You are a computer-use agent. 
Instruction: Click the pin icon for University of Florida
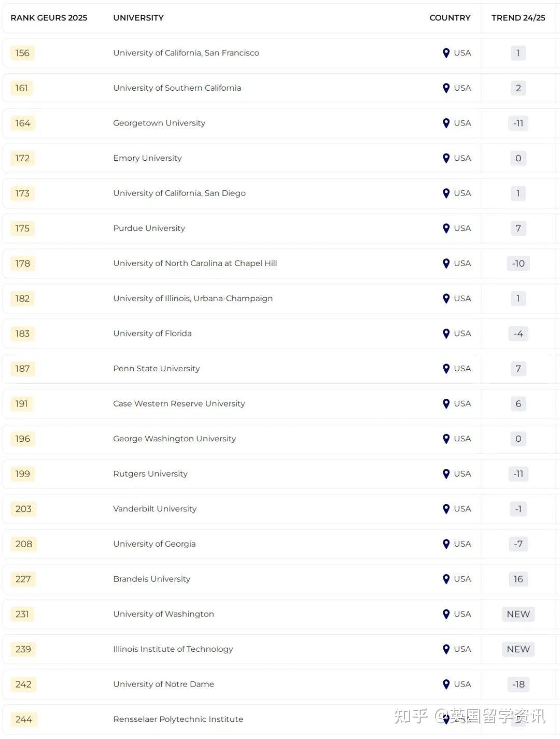tap(446, 334)
